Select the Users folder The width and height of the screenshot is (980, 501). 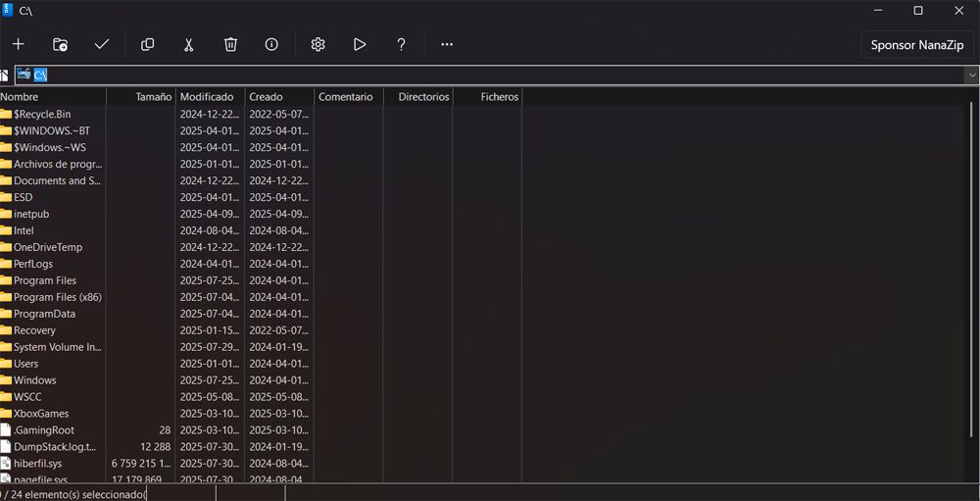(x=25, y=364)
